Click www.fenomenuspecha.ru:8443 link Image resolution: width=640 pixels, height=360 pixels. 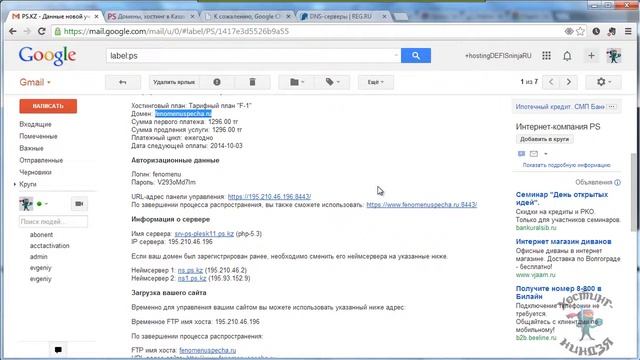point(422,204)
